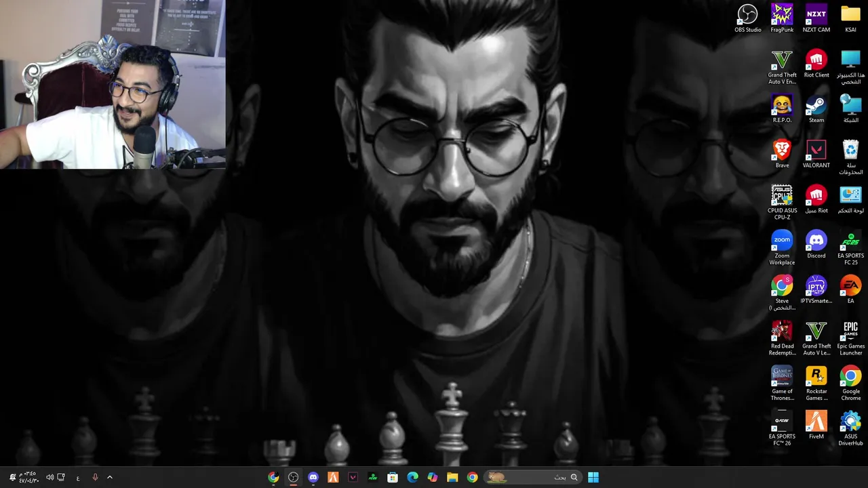
Task: Open the network status tray icon
Action: [61, 477]
